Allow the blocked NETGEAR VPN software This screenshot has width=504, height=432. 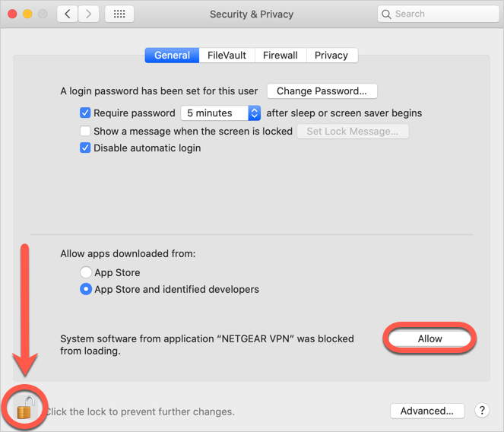point(430,338)
